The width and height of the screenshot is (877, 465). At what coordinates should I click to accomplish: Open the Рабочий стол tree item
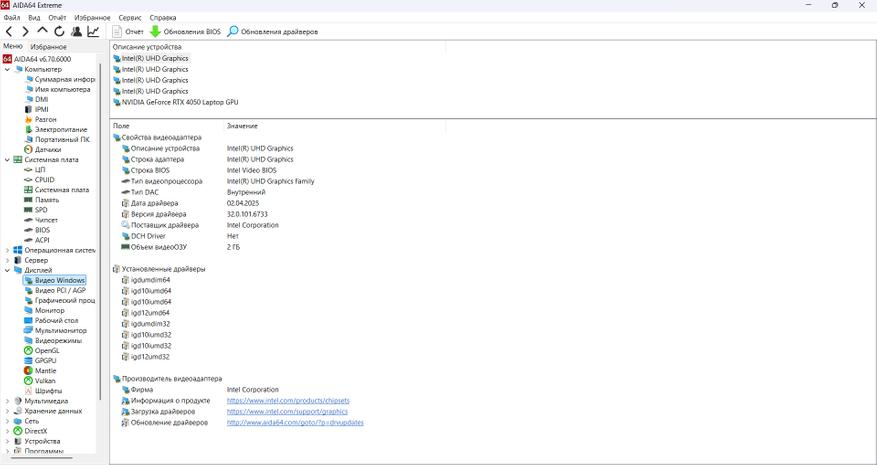pos(51,321)
